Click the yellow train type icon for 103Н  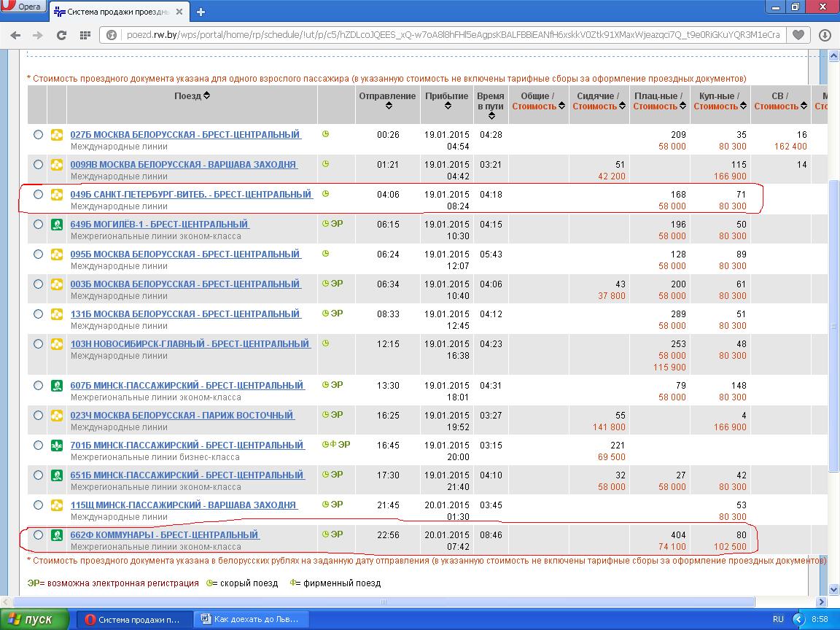(57, 344)
